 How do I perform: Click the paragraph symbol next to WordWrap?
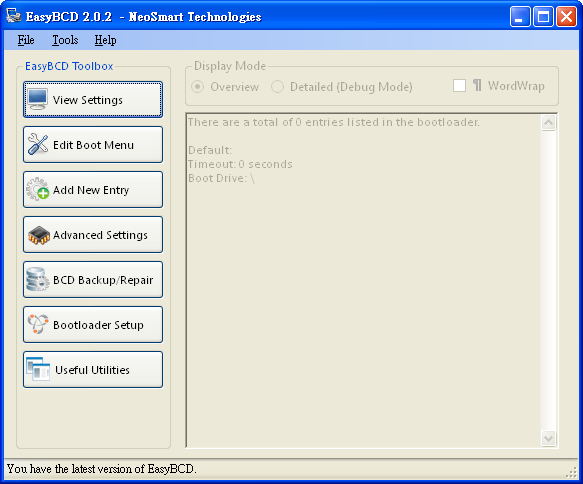[x=477, y=85]
